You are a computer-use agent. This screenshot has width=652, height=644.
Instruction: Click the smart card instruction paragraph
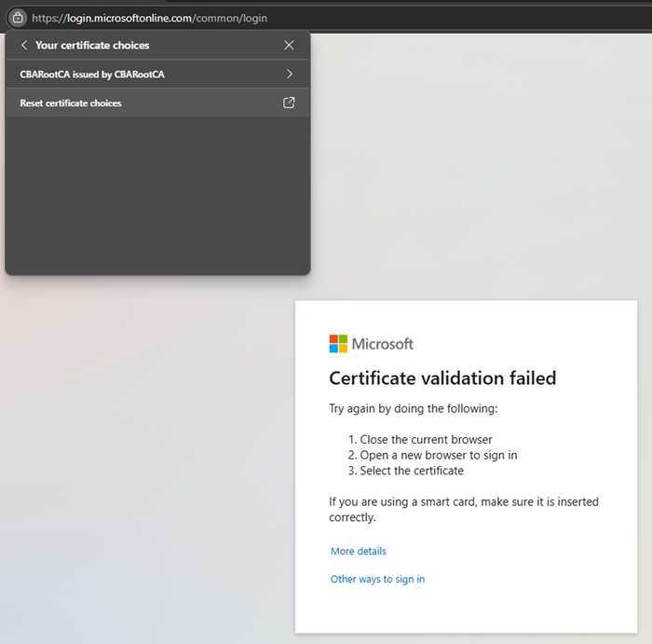pyautogui.click(x=463, y=509)
